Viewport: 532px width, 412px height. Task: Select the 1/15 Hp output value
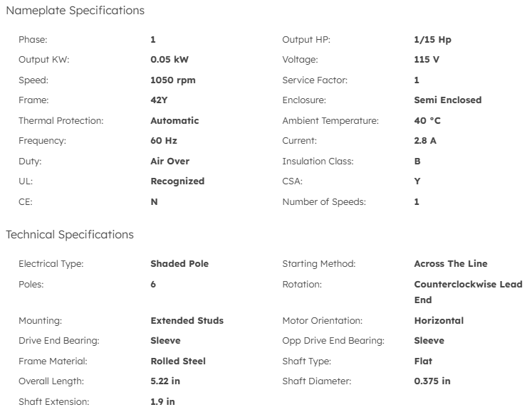coord(432,40)
